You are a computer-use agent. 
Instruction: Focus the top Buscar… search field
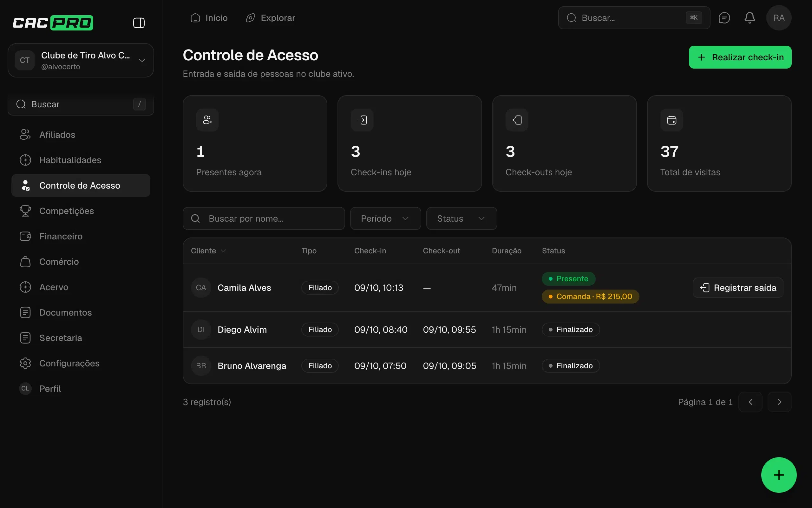pos(634,18)
